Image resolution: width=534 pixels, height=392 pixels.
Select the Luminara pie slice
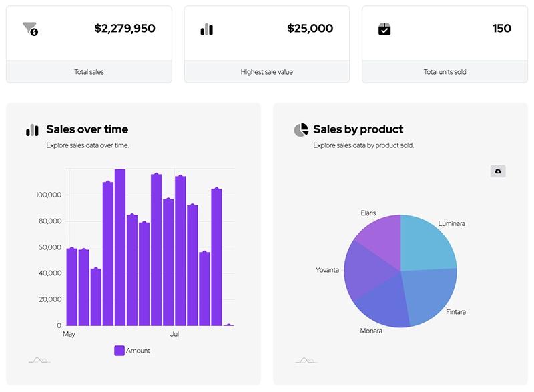(x=427, y=243)
